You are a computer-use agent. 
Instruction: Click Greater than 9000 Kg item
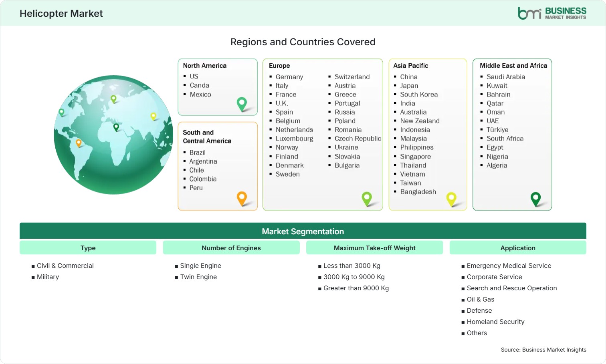356,288
